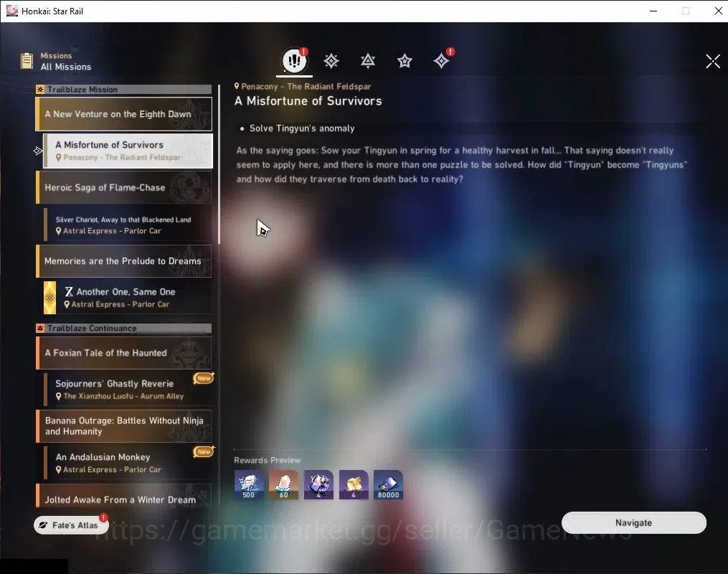Open the four-point star tab with alert
Image resolution: width=728 pixels, height=574 pixels.
tap(442, 60)
